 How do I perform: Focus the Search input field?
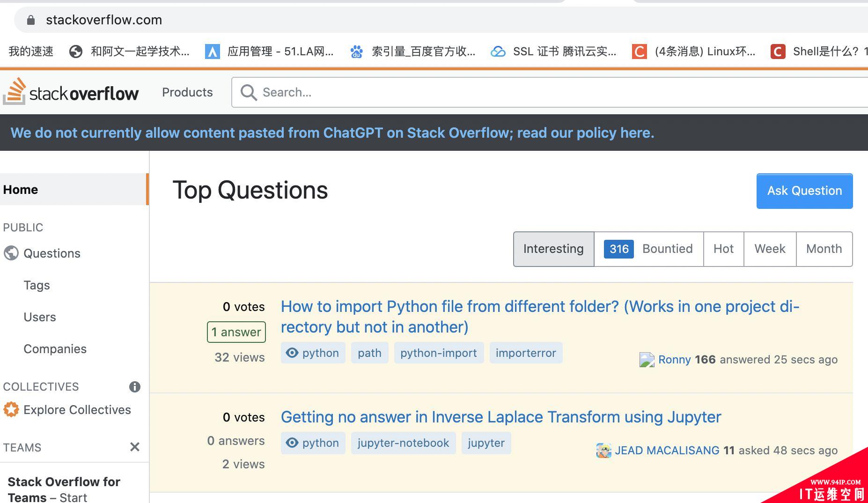(x=550, y=93)
